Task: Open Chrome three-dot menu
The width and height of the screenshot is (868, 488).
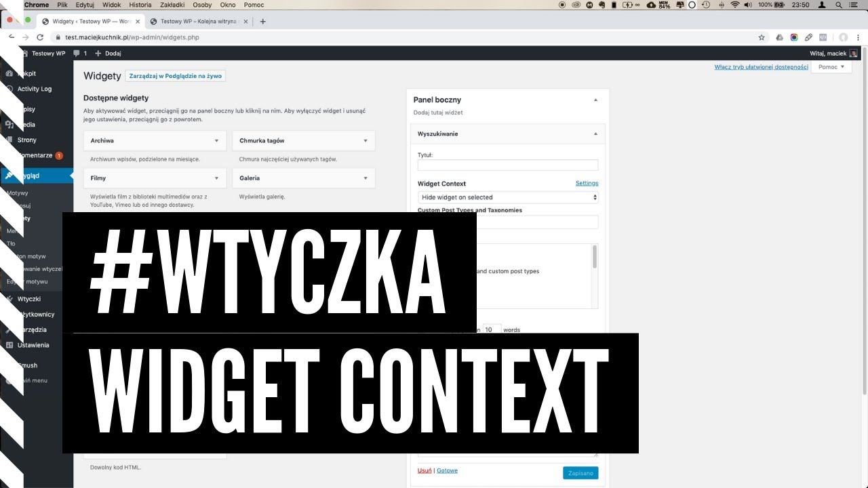Action: [859, 37]
